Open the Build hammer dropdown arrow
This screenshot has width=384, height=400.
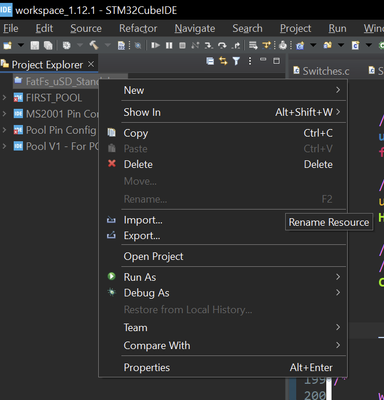107,45
